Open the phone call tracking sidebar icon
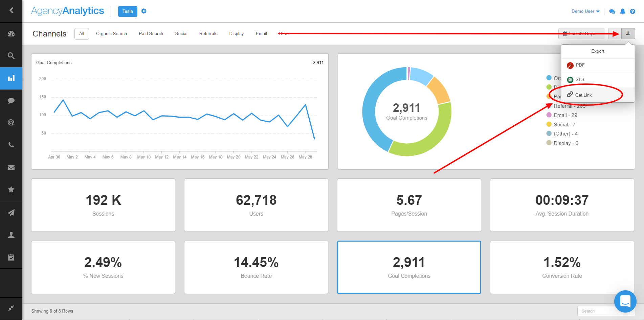The image size is (644, 320). [x=11, y=145]
